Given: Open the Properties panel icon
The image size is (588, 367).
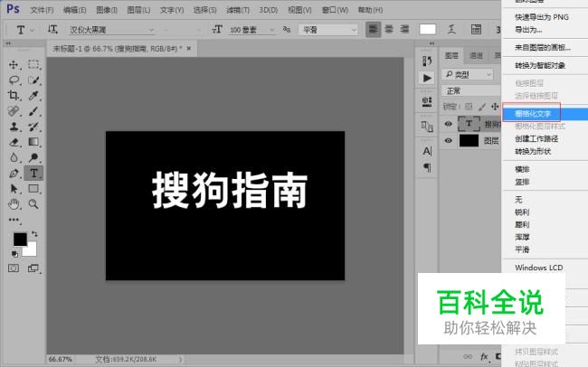Looking at the screenshot, I should click(427, 101).
